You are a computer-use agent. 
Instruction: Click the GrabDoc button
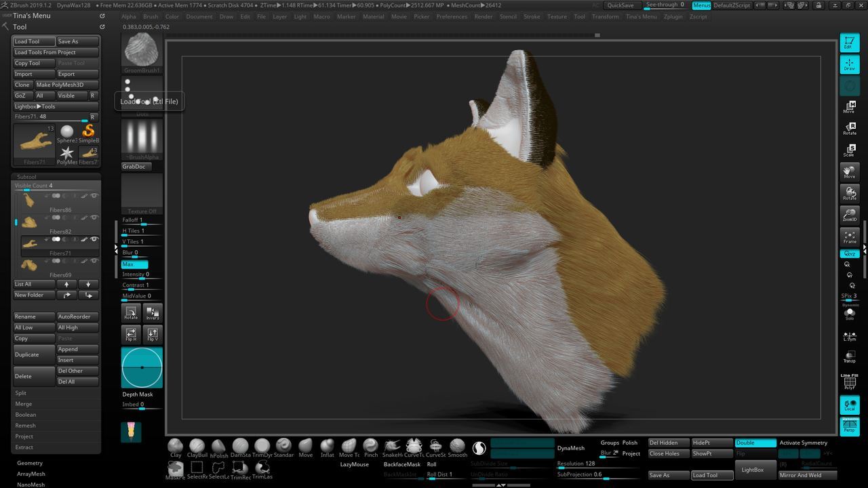[136, 166]
